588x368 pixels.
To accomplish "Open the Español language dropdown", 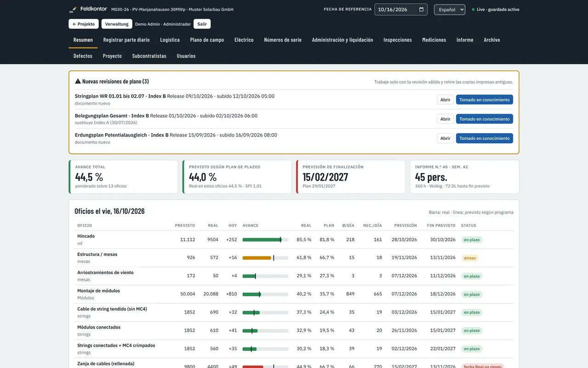I will pos(450,10).
